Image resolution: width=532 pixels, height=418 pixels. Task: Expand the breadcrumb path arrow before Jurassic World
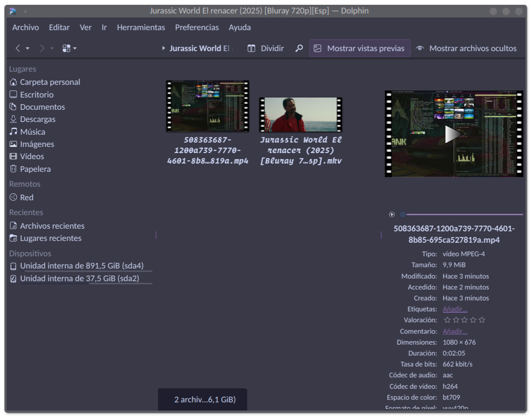point(164,49)
